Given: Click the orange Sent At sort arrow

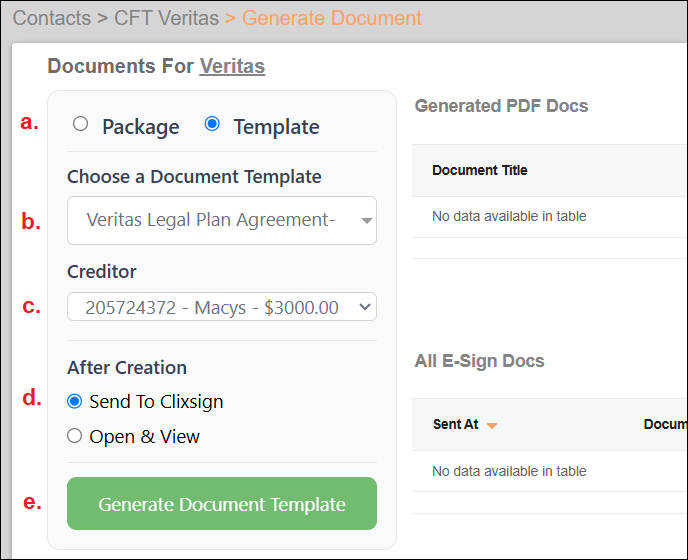Looking at the screenshot, I should 492,425.
